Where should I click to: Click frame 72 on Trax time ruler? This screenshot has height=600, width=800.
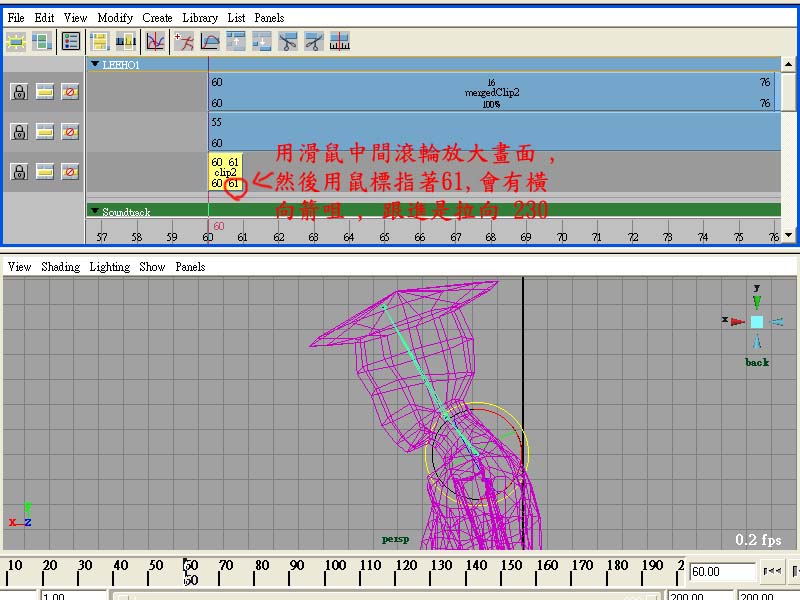[x=633, y=237]
